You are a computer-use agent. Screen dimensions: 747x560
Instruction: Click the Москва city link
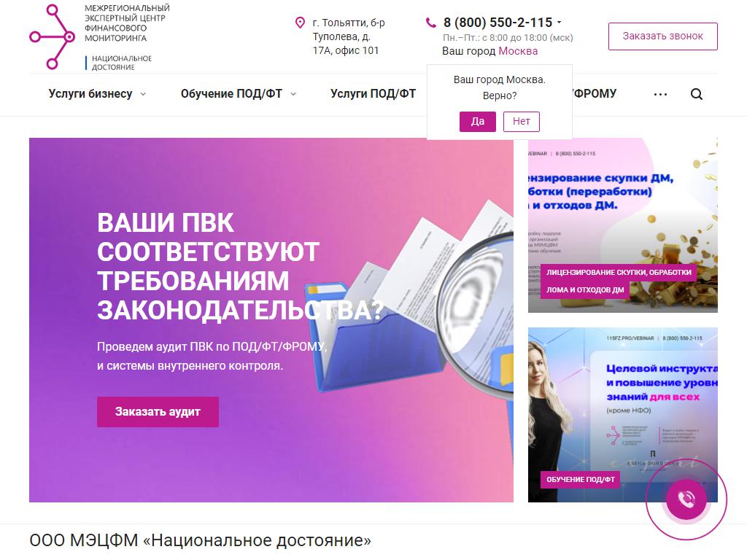[518, 52]
